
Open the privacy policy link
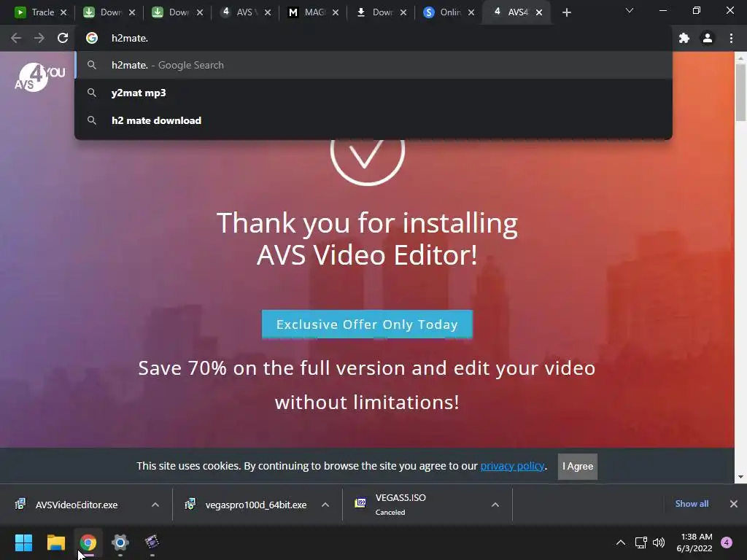[512, 466]
